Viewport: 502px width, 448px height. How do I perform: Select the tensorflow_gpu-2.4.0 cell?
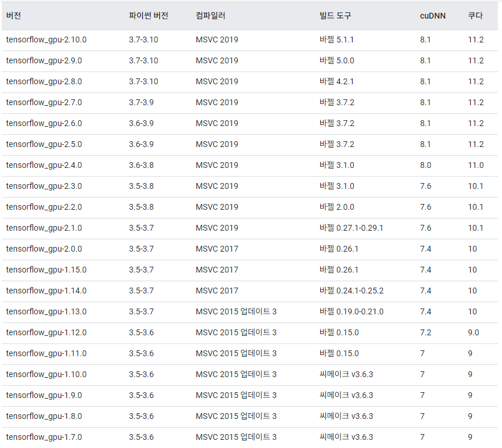(x=44, y=165)
